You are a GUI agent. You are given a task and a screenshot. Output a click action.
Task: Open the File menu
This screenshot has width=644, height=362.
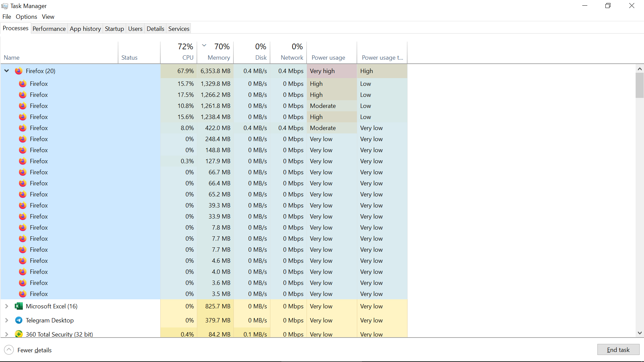[x=7, y=17]
